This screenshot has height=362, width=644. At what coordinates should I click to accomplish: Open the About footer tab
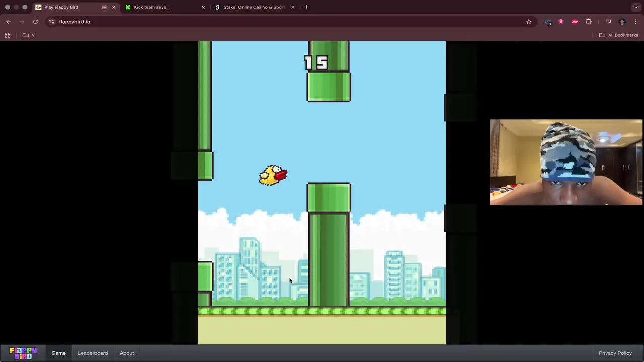click(x=127, y=353)
